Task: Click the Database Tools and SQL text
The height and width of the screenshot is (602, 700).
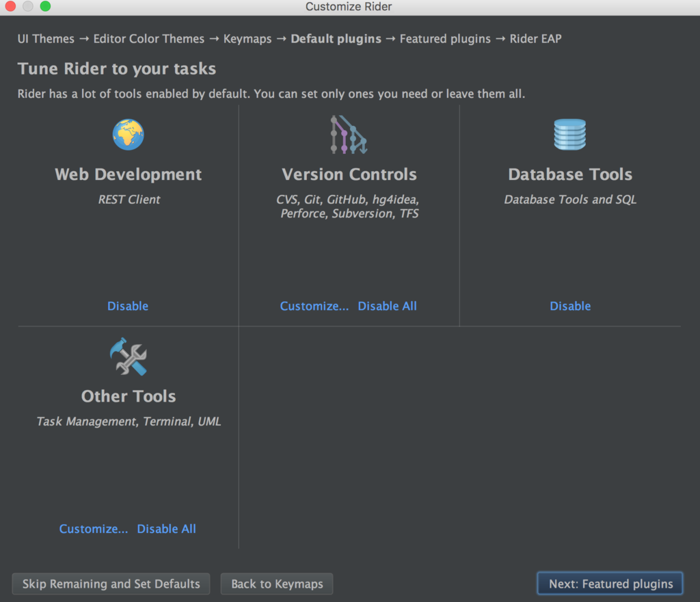Action: point(570,199)
